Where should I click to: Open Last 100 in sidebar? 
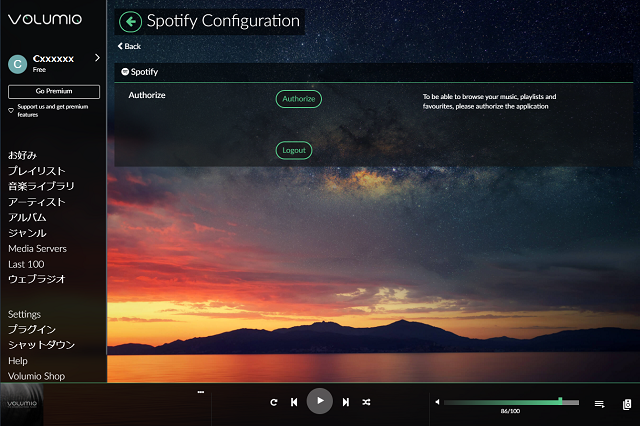click(26, 264)
